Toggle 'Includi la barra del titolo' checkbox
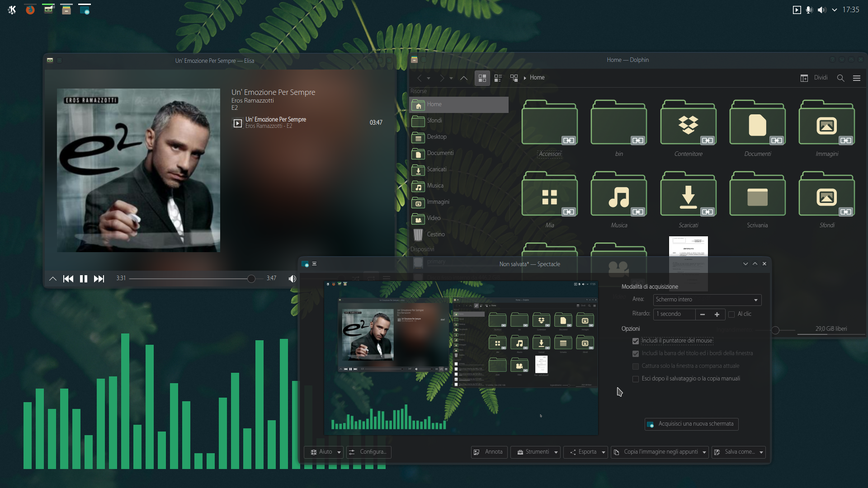Screen dimensions: 868x488 [636, 354]
